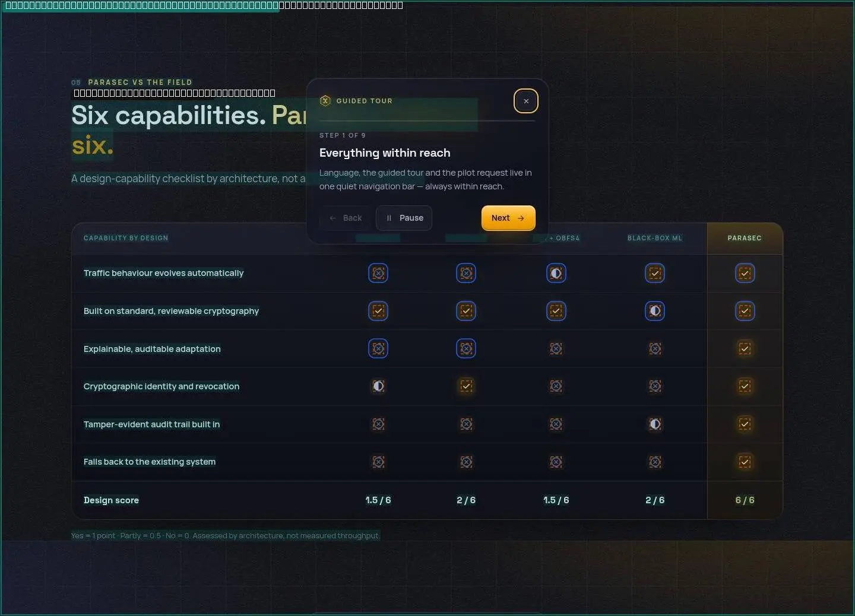Select the BLACK-BOX ML column header
855x616 pixels.
(655, 238)
